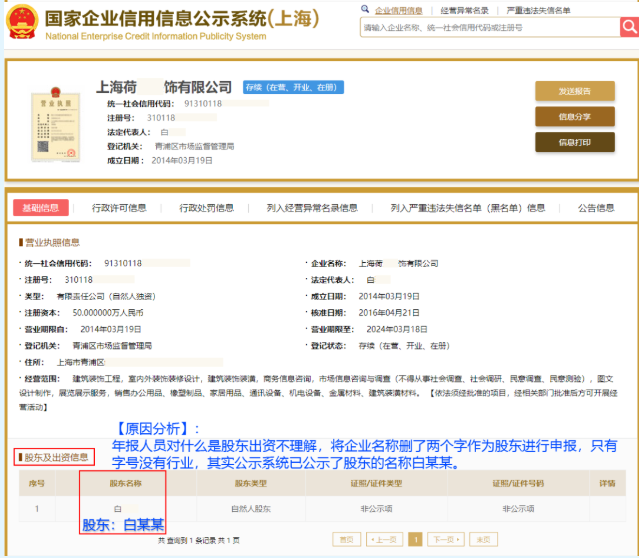The width and height of the screenshot is (639, 558).
Task: Click the registered capital value 50.000000万人民币
Action: [108, 313]
